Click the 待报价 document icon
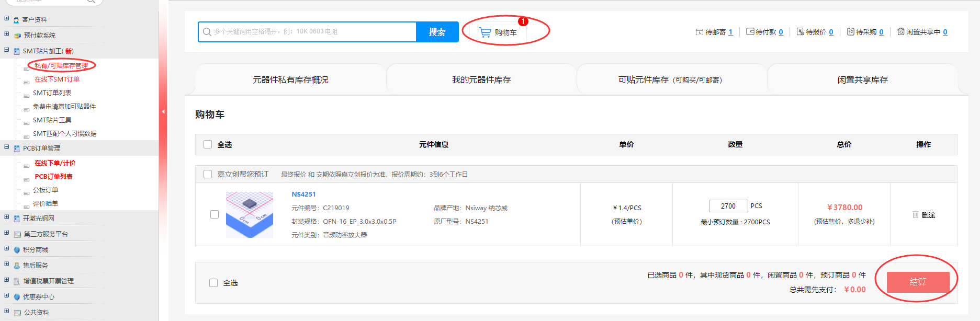This screenshot has width=980, height=321. [800, 32]
